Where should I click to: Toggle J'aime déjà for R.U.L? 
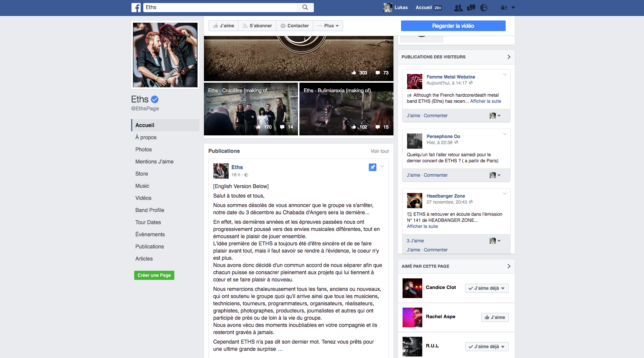tap(487, 347)
